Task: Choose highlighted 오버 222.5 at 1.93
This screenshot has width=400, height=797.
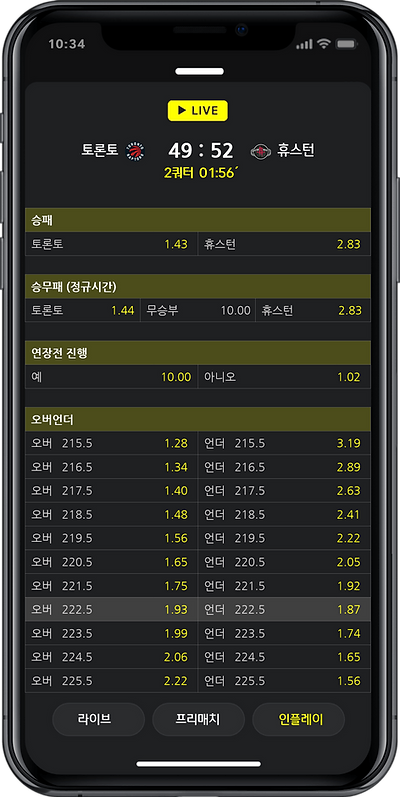Action: (111, 609)
